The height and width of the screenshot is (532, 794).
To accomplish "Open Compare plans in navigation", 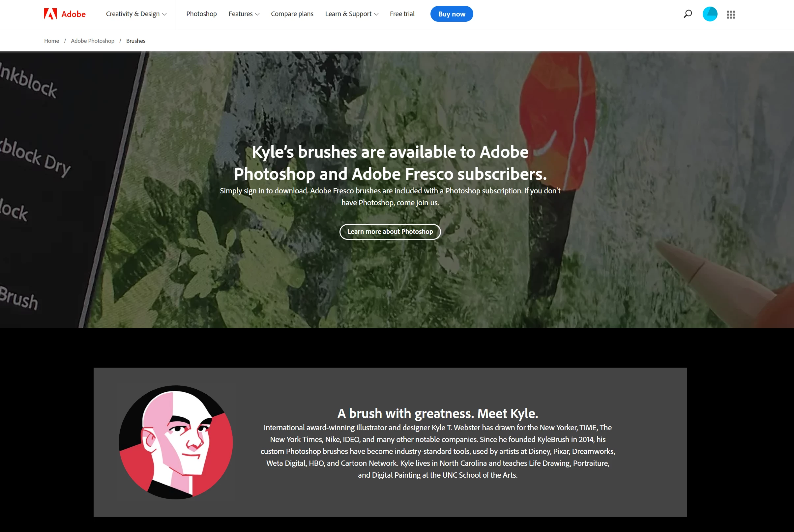I will pos(292,14).
